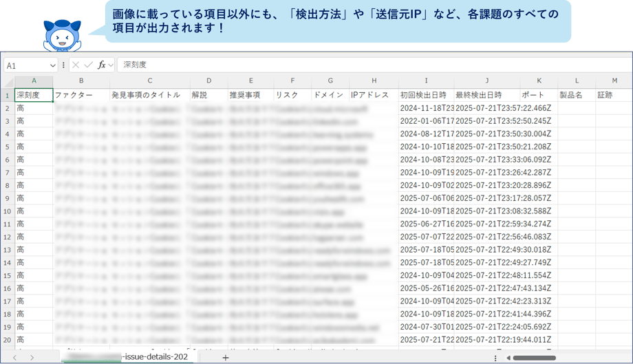This screenshot has width=633, height=364.
Task: Click cell A1 containing 深刻度
Action: [x=34, y=95]
